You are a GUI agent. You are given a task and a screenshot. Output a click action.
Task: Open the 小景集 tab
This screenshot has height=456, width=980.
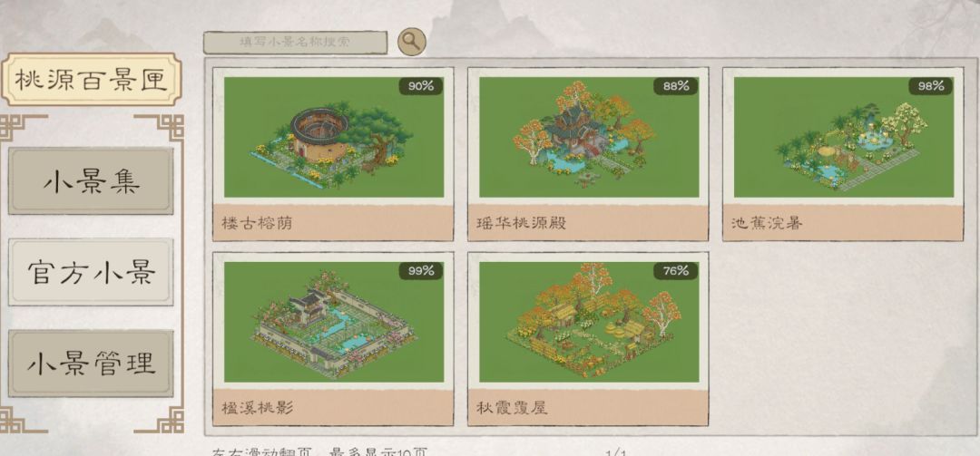92,181
